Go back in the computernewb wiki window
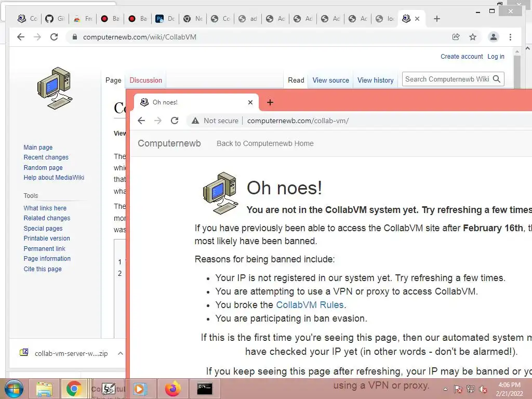 (x=21, y=37)
